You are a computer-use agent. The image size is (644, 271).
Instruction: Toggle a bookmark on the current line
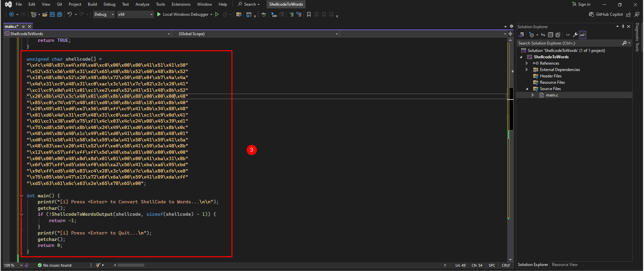point(309,14)
